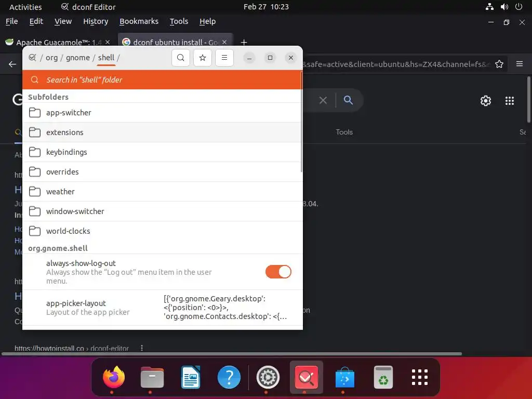This screenshot has width=532, height=399.
Task: Click dconf Editor app menu in top bar
Action: tap(88, 7)
